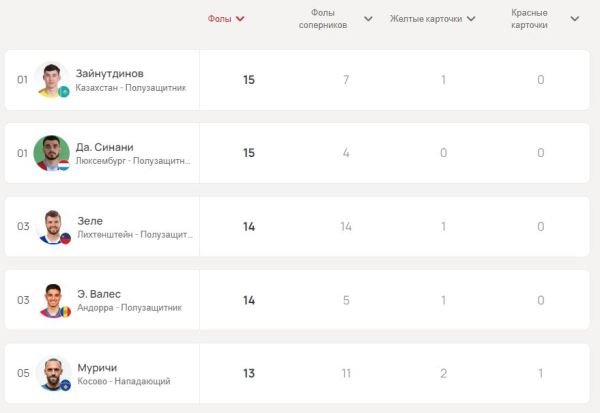Click 'Лихтенштейн - Полузащит...' subtitle

(x=135, y=234)
